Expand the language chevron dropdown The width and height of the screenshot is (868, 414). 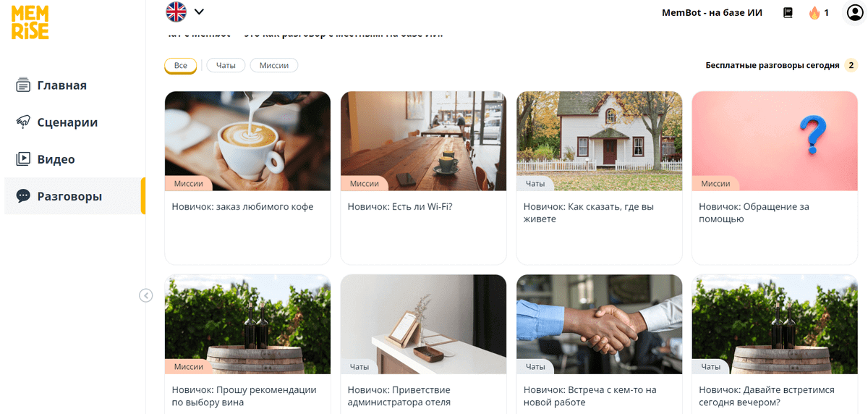[199, 12]
